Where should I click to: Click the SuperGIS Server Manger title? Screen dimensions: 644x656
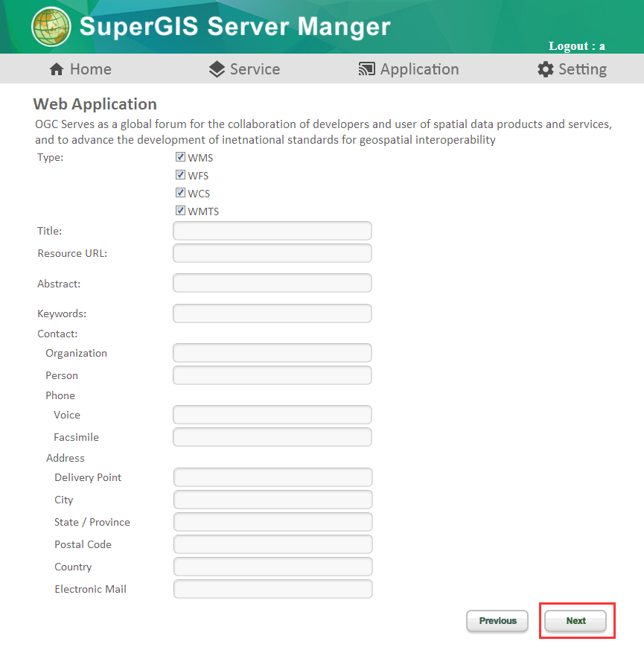click(235, 26)
